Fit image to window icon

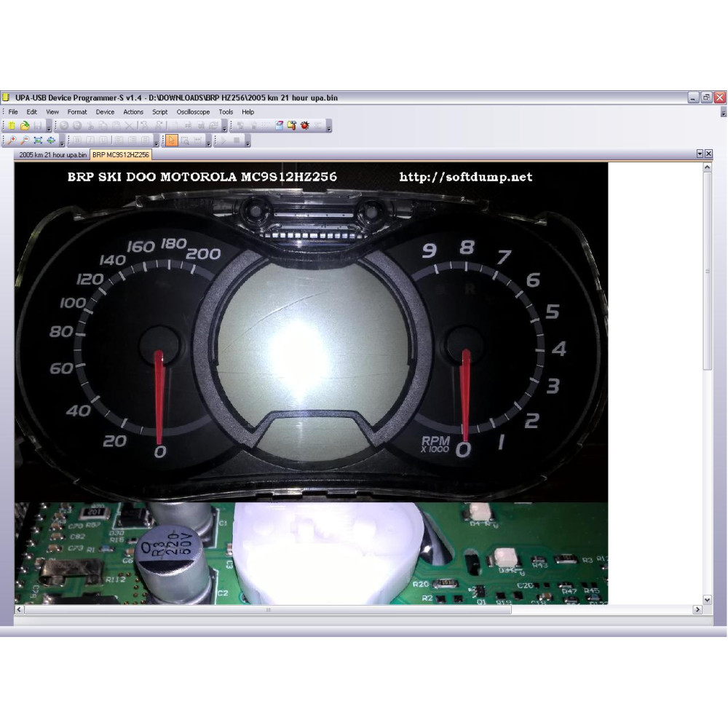pyautogui.click(x=38, y=141)
